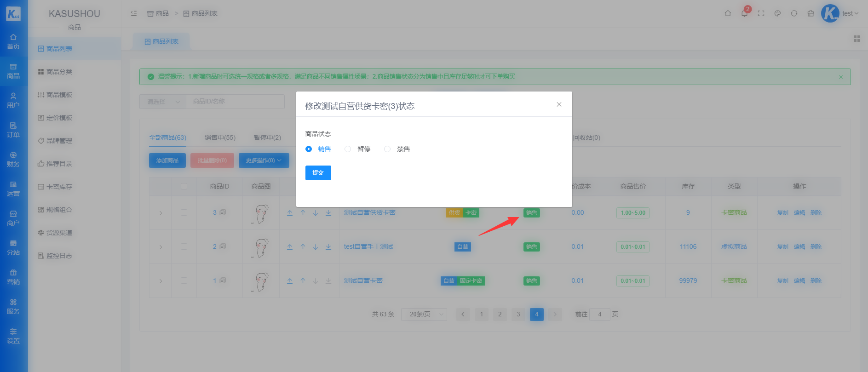Open 品牌管理 menu item

click(75, 141)
